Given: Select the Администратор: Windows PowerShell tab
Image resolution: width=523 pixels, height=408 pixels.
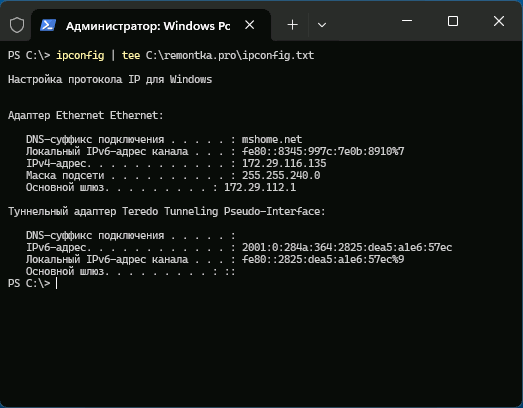Looking at the screenshot, I should pyautogui.click(x=151, y=25).
